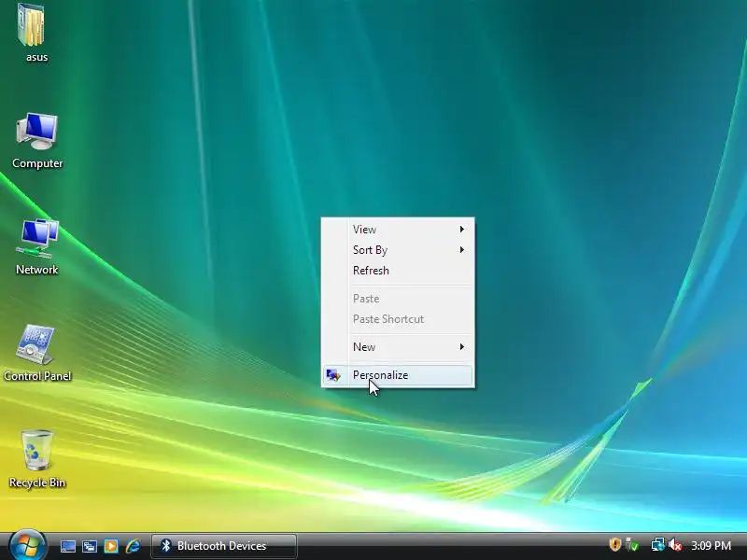Click the 3:09 PM taskbar clock

[x=711, y=545]
